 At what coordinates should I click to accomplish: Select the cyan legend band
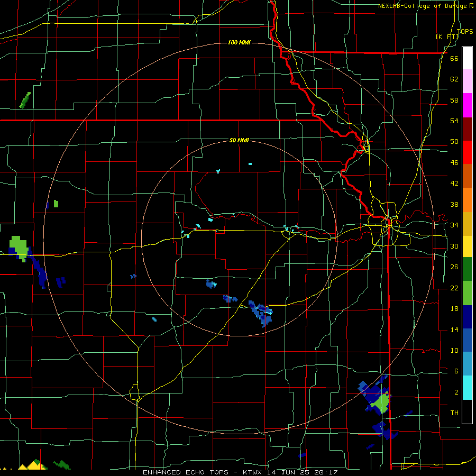(467, 388)
